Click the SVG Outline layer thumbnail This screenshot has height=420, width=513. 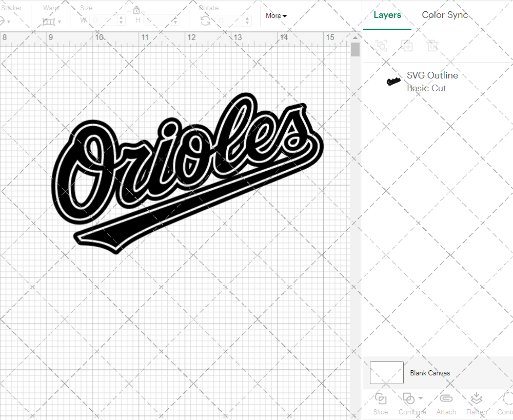click(x=393, y=81)
